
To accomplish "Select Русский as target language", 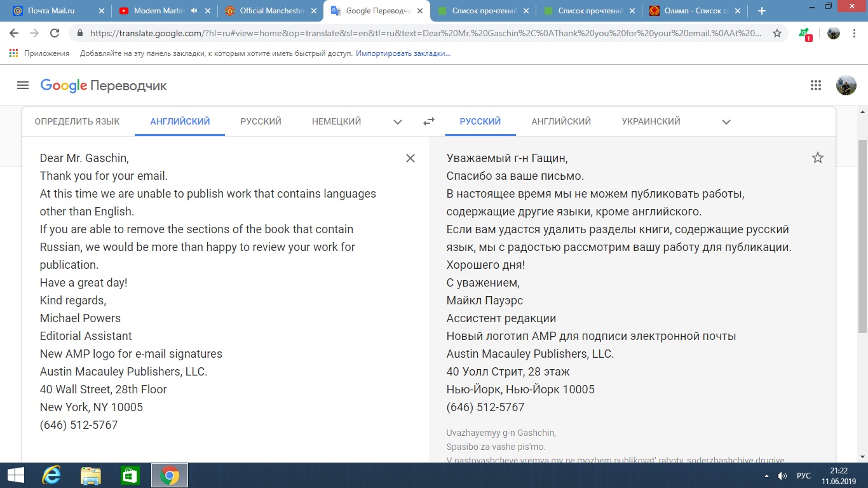I will click(480, 121).
